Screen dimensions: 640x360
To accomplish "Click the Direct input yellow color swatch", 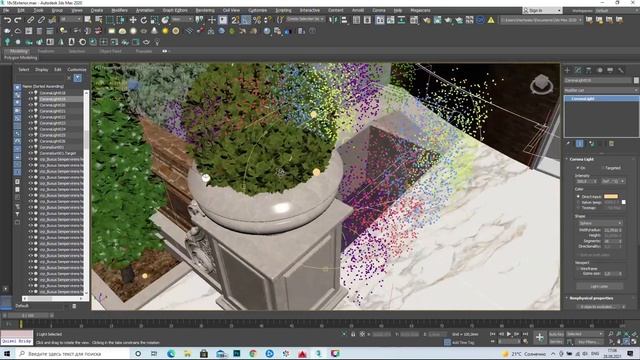I will (x=611, y=197).
